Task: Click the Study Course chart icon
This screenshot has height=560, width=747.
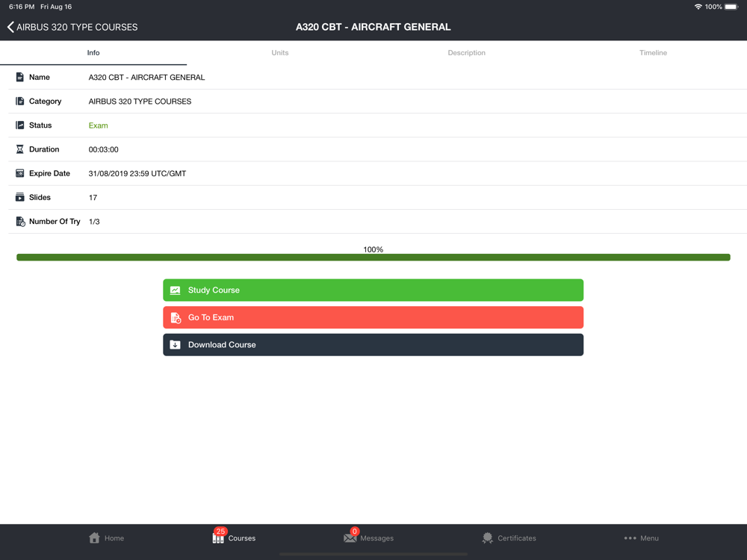Action: coord(176,290)
